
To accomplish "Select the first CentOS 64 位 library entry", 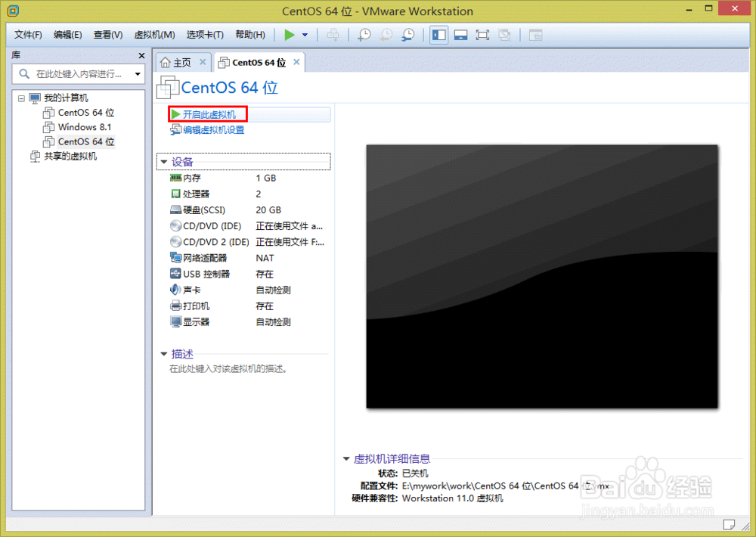I will [86, 113].
